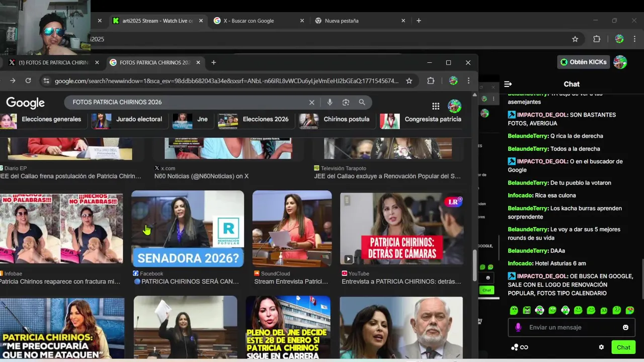Screen dimensions: 644x362
Task: Open a new tab in the front window
Action: pyautogui.click(x=213, y=62)
